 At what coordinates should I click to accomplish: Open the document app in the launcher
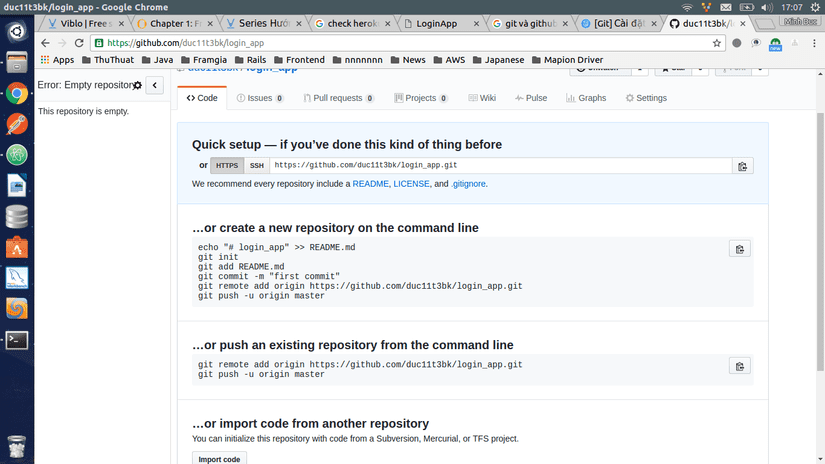tap(17, 186)
